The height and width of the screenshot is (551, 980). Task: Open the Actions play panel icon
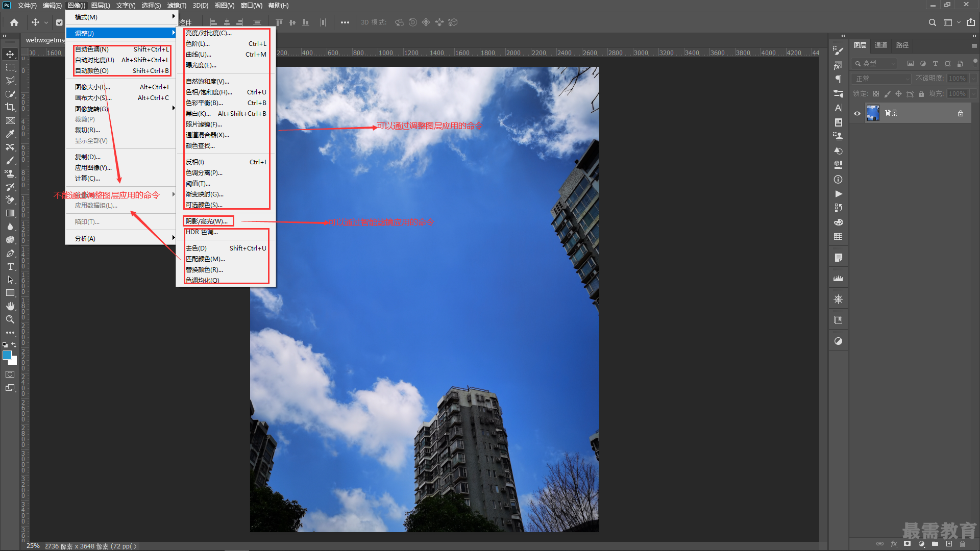(838, 194)
